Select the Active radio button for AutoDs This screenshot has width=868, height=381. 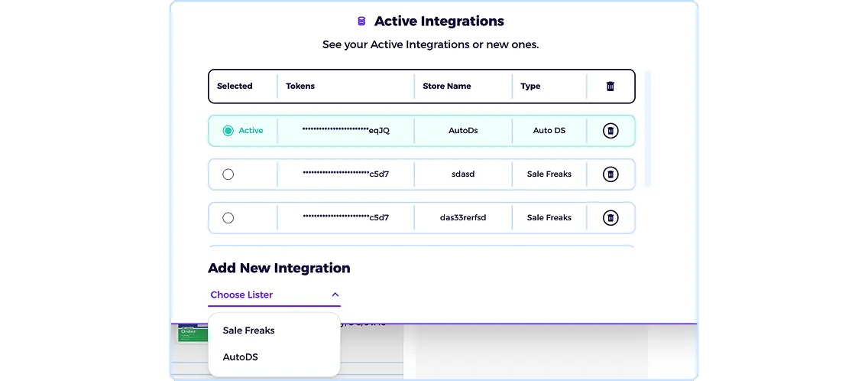tap(228, 131)
